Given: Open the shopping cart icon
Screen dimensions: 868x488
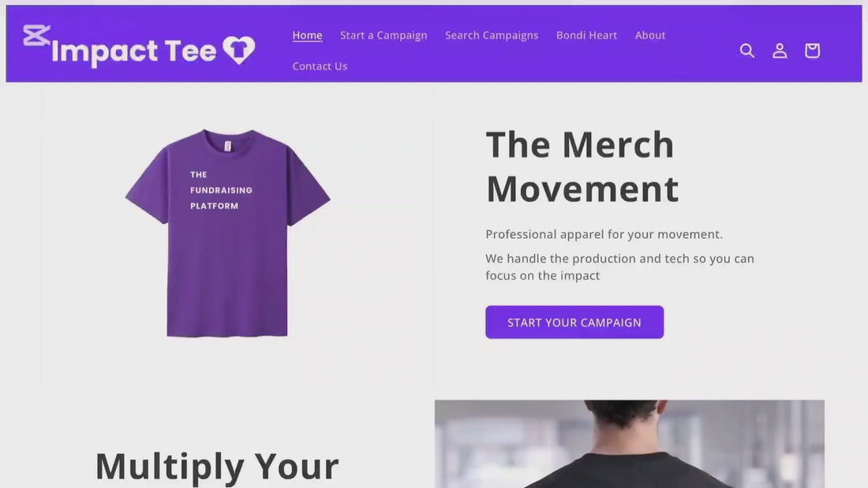Looking at the screenshot, I should pos(812,50).
